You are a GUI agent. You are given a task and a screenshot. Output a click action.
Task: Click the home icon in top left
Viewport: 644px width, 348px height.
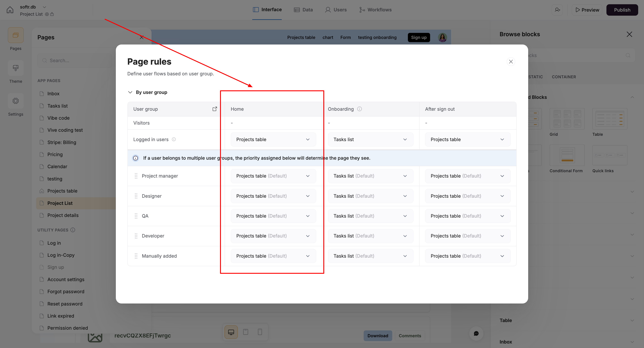(x=10, y=10)
